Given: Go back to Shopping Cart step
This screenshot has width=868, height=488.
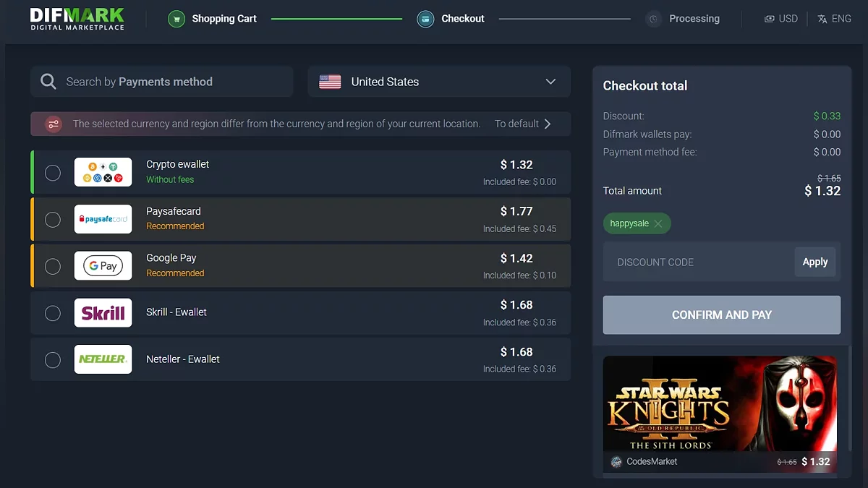Looking at the screenshot, I should click(x=224, y=19).
